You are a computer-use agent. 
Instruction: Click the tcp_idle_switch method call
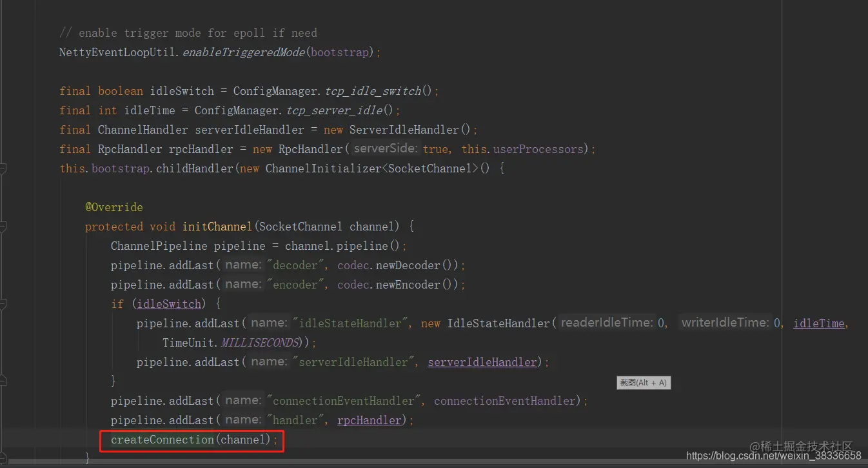pos(373,91)
